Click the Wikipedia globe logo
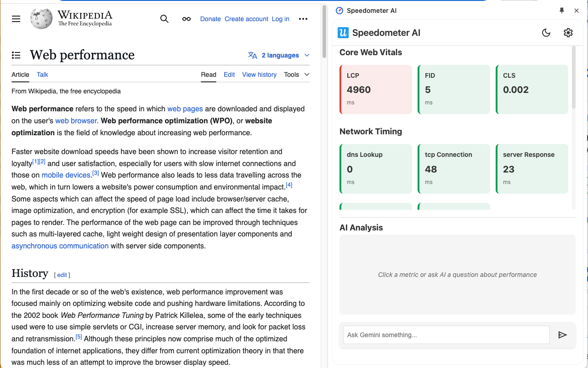588x368 pixels. 41,19
